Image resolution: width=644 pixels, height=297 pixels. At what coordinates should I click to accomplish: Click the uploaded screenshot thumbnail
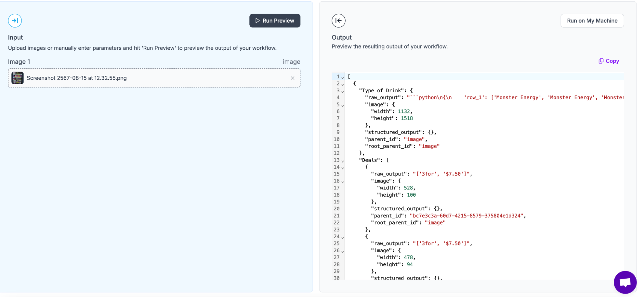click(x=17, y=78)
